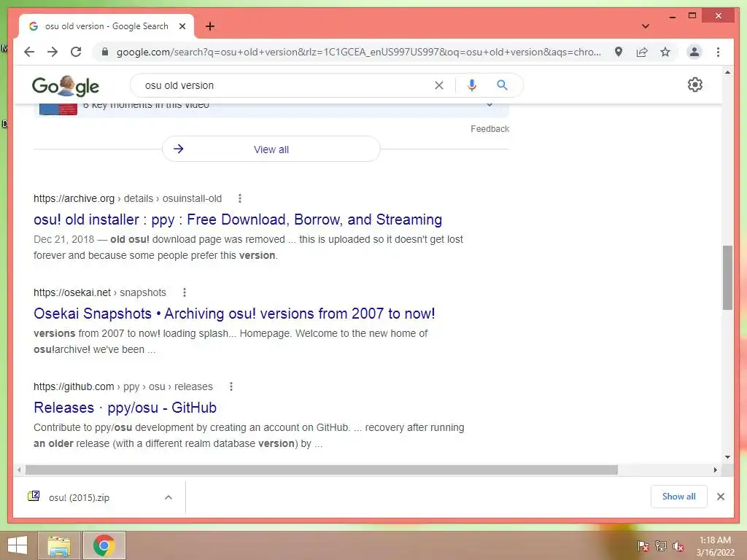Expand options for osu! (2015).zip download
This screenshot has width=747, height=560.
pyautogui.click(x=169, y=497)
